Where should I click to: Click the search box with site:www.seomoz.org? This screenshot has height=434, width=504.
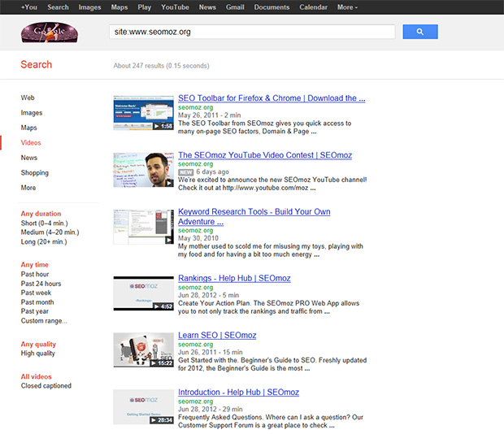tap(252, 32)
